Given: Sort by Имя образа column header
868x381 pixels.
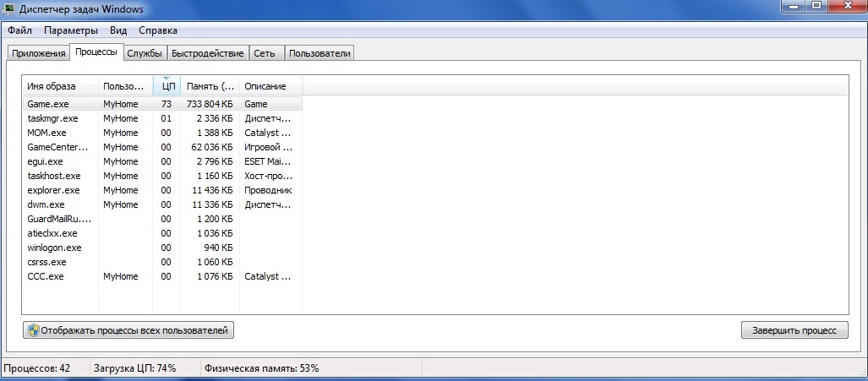Looking at the screenshot, I should pyautogui.click(x=60, y=86).
